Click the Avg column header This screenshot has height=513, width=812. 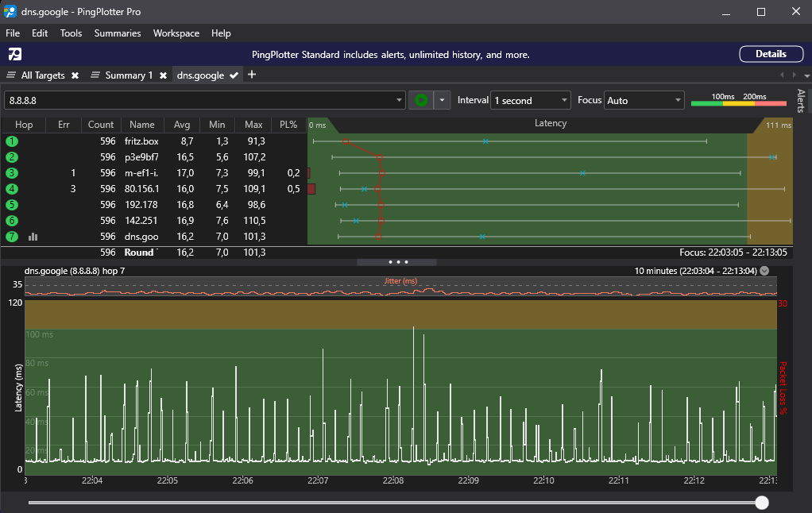[182, 125]
